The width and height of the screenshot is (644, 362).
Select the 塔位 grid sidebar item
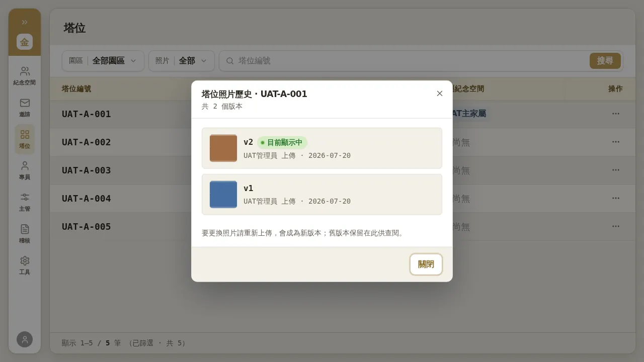tap(25, 139)
